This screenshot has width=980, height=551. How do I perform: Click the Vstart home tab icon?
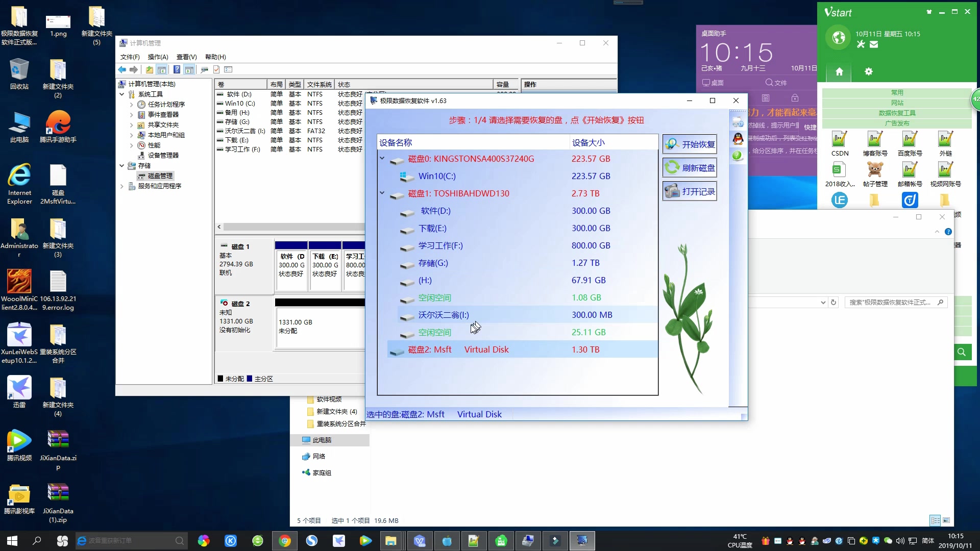pyautogui.click(x=839, y=71)
